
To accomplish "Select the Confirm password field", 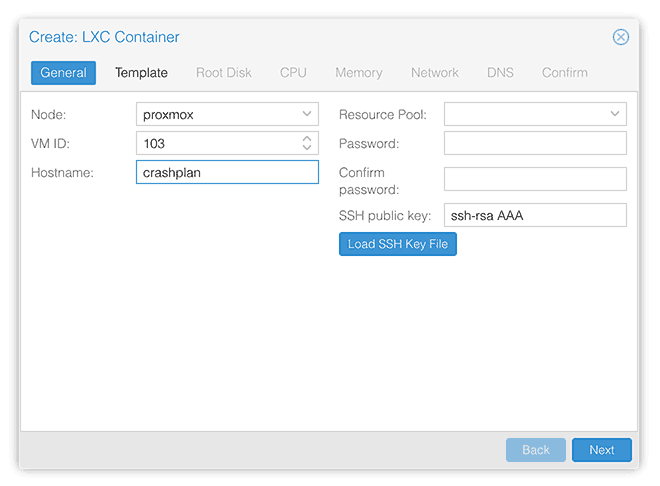I will [535, 179].
